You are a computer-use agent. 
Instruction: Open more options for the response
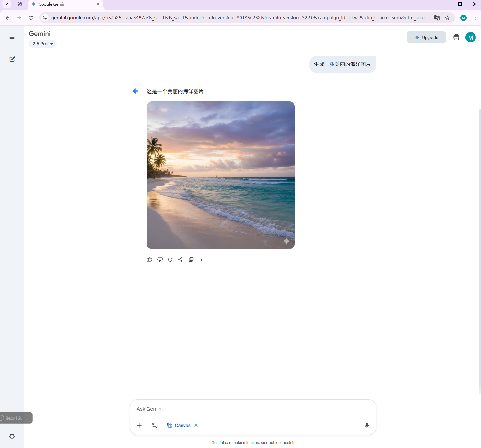click(201, 259)
